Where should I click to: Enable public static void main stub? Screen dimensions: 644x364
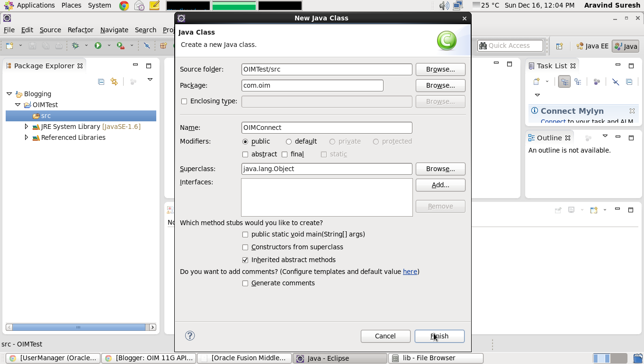pyautogui.click(x=245, y=234)
